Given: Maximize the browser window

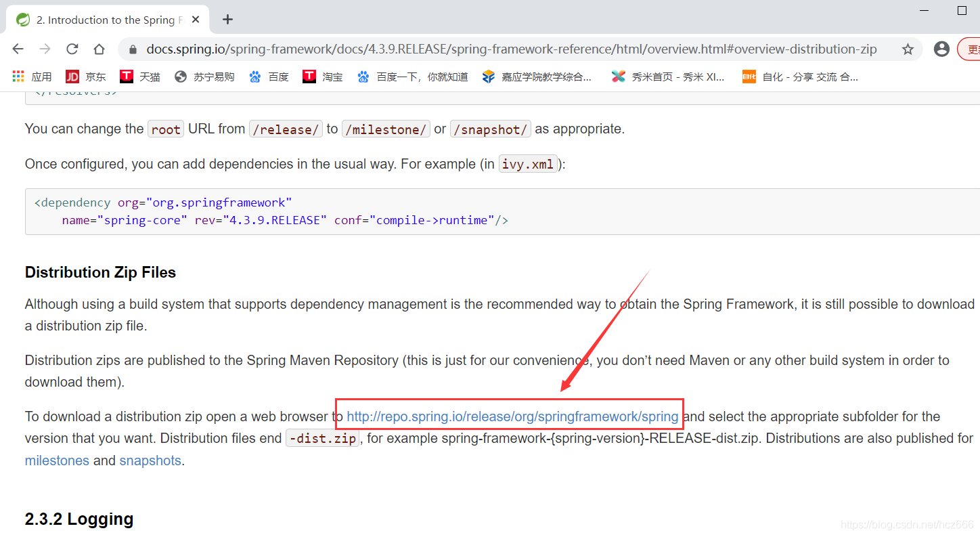Looking at the screenshot, I should (962, 11).
